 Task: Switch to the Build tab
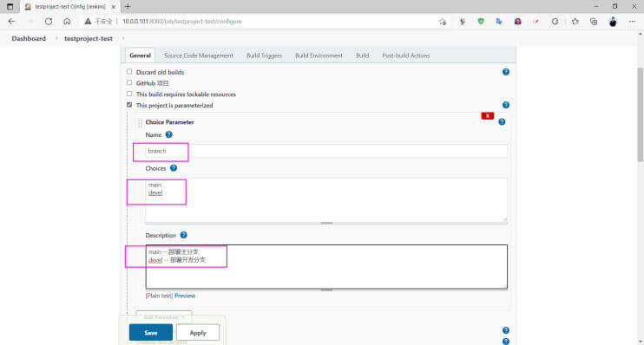tap(362, 55)
